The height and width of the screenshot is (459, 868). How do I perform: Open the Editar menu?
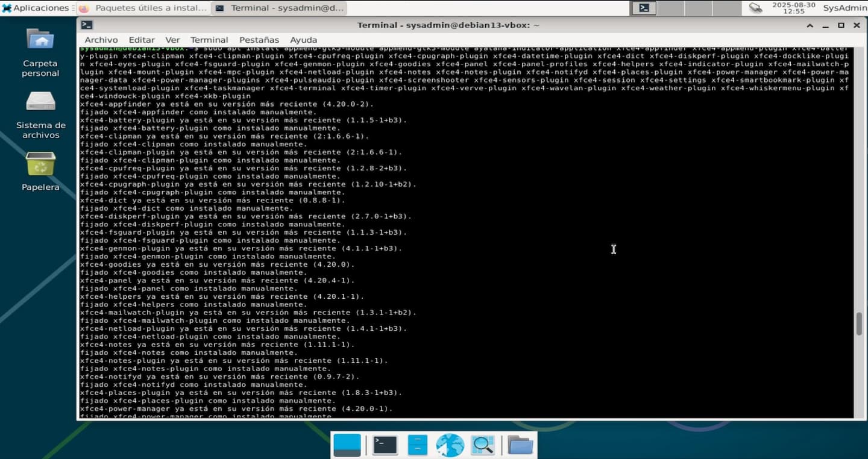point(142,40)
